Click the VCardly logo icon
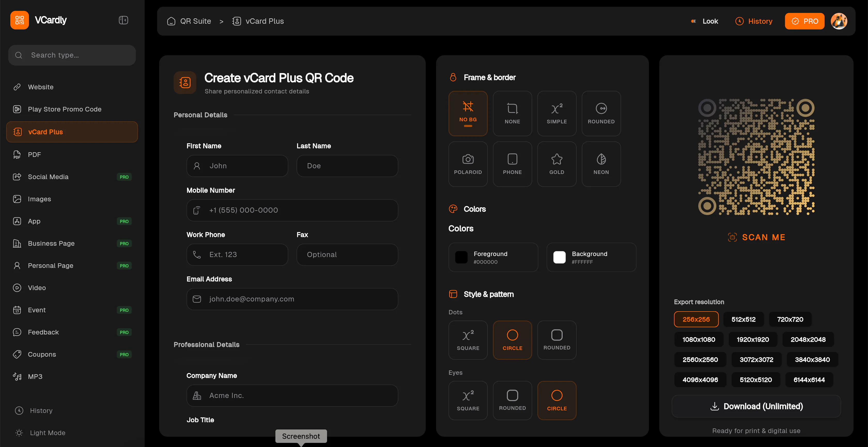This screenshot has height=447, width=868. [x=20, y=20]
